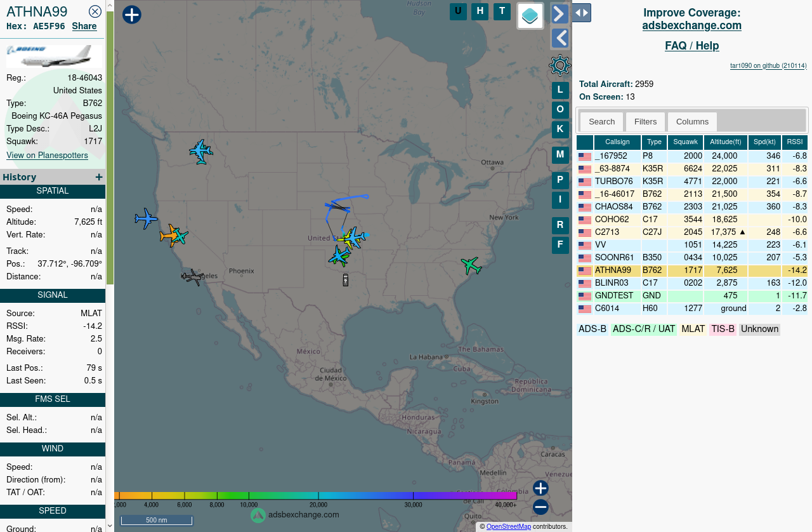Zoom out with the minus button
Viewport: 812px width, 532px height.
[540, 507]
